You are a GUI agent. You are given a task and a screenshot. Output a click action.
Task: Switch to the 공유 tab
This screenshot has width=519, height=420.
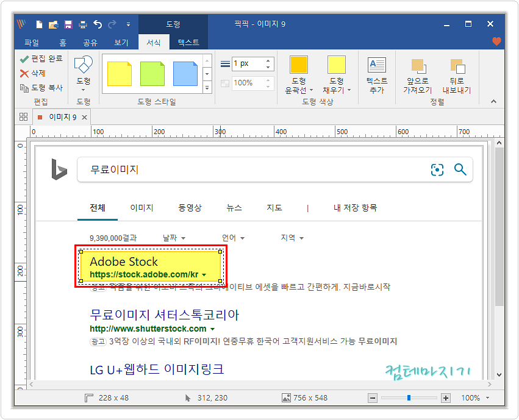[90, 42]
